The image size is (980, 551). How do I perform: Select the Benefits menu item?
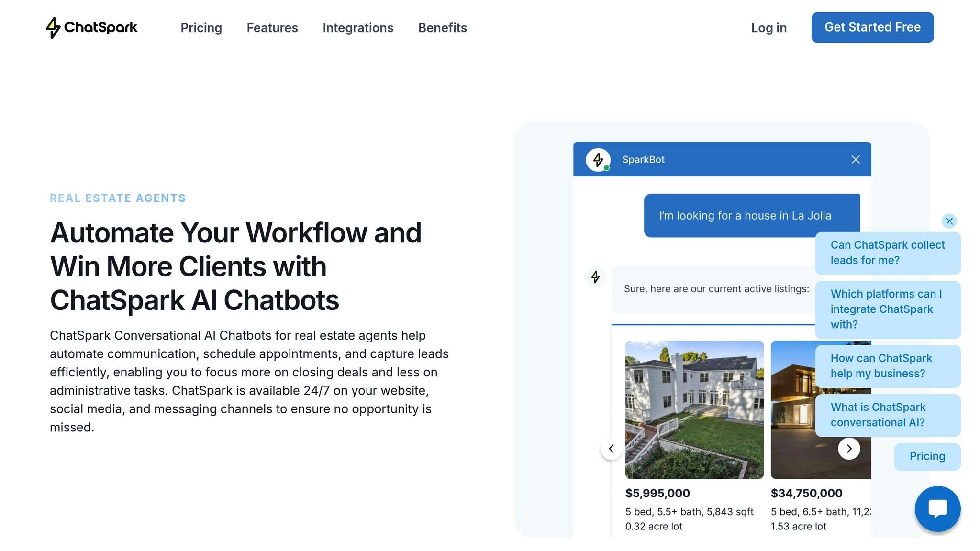[x=442, y=28]
